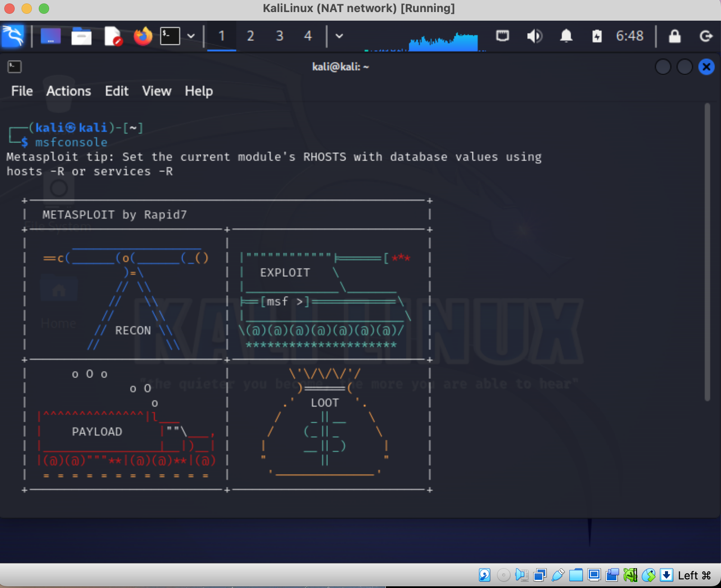Open the Actions menu in terminal
Screen dimensions: 721x588
pos(68,91)
